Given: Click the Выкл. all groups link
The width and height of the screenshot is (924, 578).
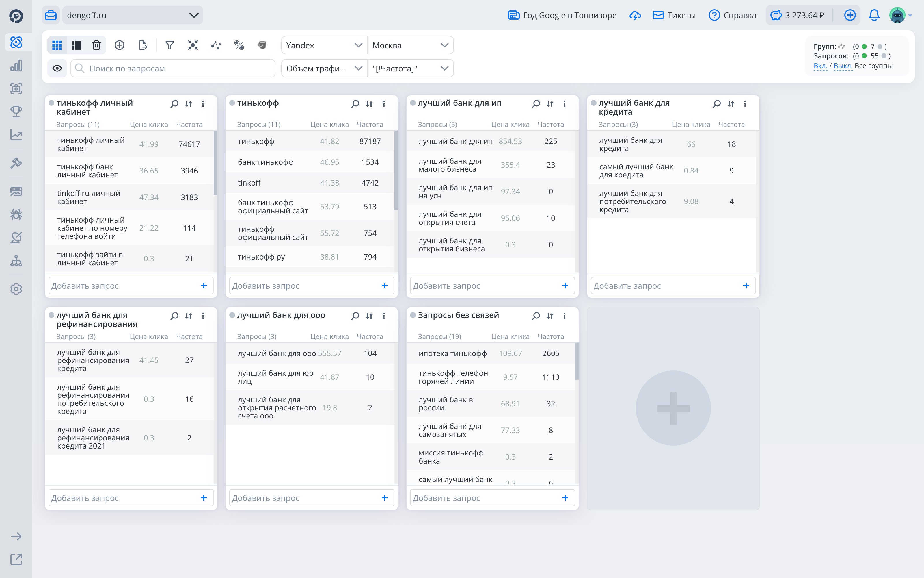Looking at the screenshot, I should click(x=843, y=66).
